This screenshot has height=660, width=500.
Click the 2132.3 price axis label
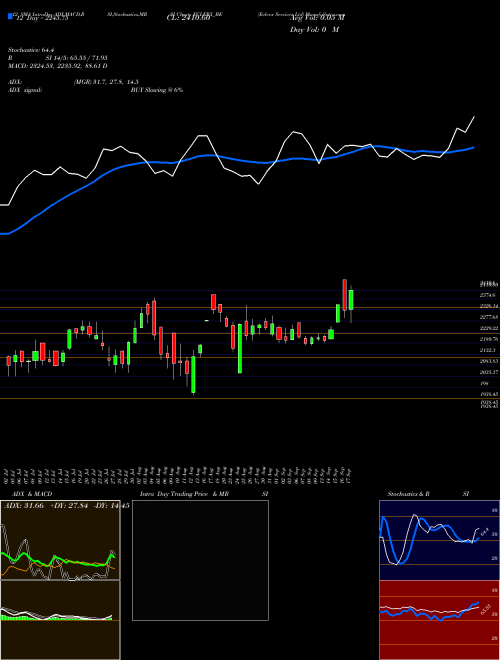tap(487, 350)
